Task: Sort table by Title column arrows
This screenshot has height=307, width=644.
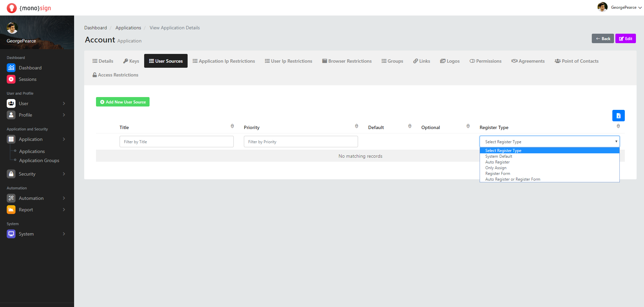Action: click(x=232, y=126)
